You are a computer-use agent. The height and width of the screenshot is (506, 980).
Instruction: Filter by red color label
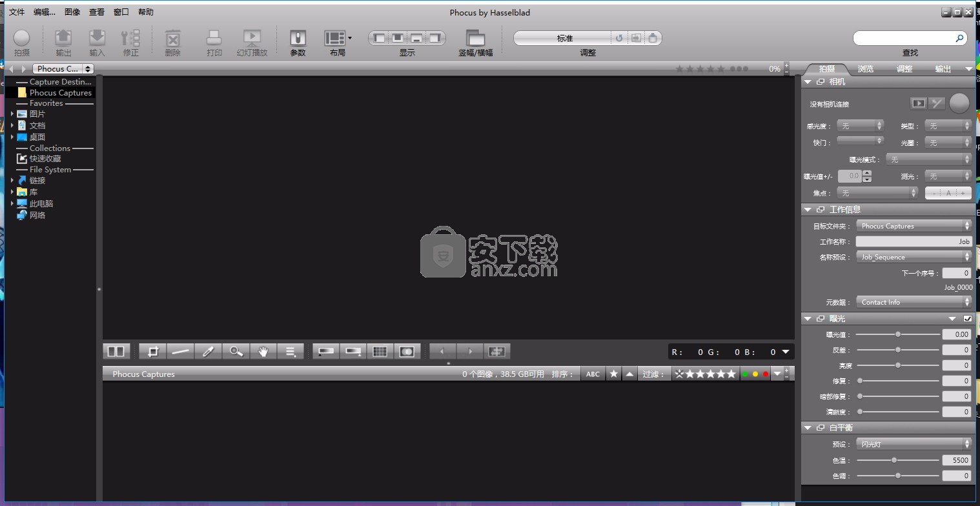[766, 374]
